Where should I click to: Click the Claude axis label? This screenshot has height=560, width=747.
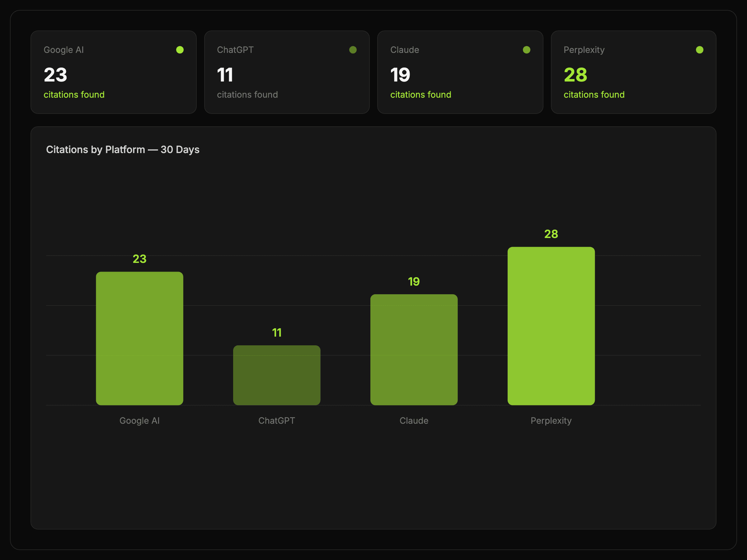pyautogui.click(x=414, y=421)
